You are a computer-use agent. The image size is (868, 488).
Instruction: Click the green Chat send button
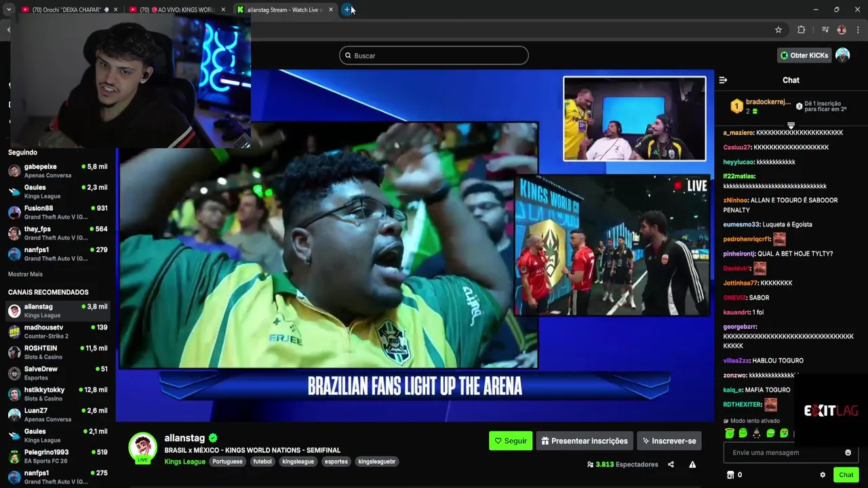point(846,474)
